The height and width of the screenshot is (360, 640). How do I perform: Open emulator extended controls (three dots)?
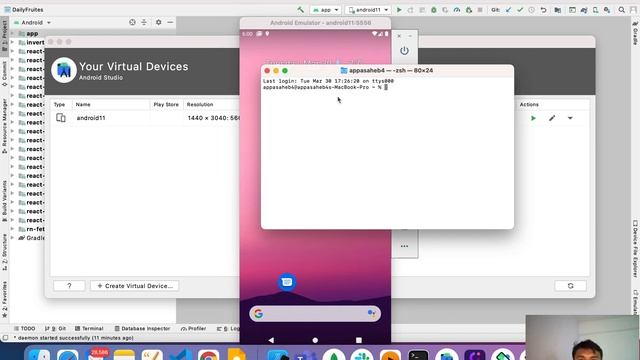pos(404,246)
